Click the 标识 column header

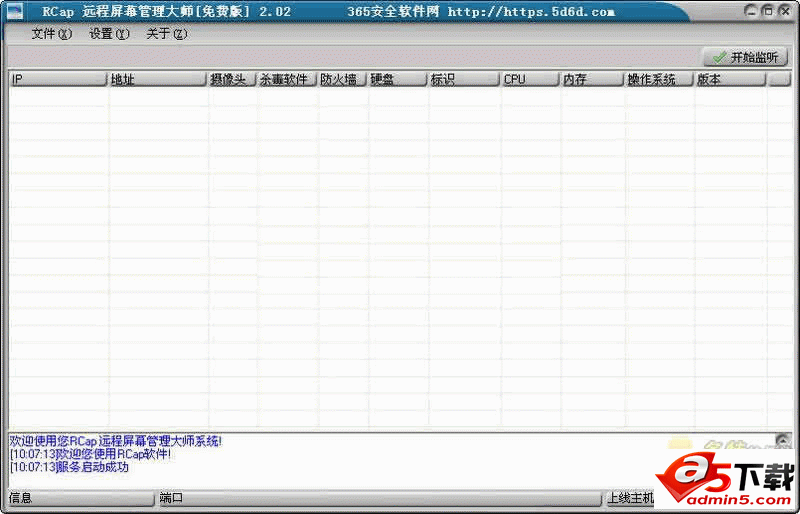[464, 80]
